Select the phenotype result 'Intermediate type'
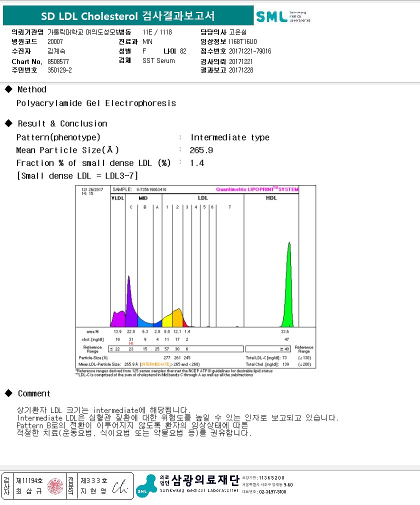The image size is (420, 505). [x=230, y=137]
